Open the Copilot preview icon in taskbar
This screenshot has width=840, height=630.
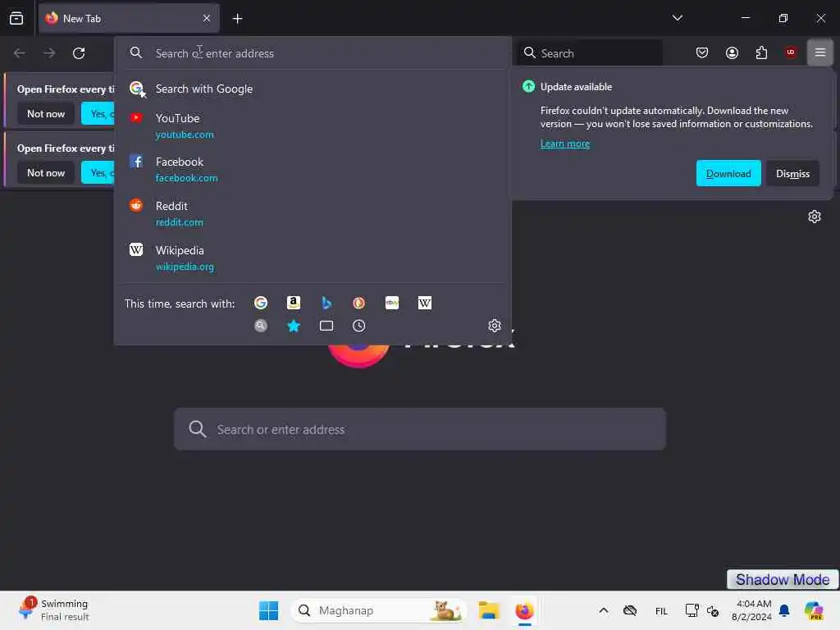coord(814,610)
